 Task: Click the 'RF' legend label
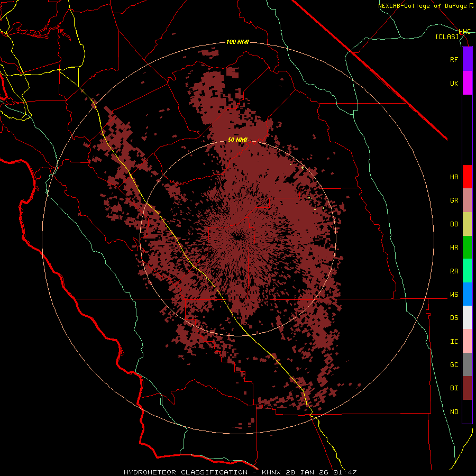tap(454, 59)
